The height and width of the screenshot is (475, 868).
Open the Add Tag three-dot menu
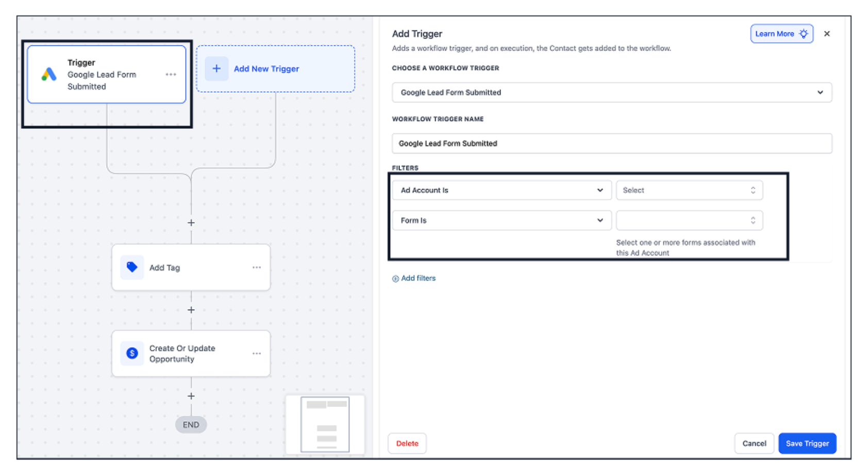click(257, 267)
